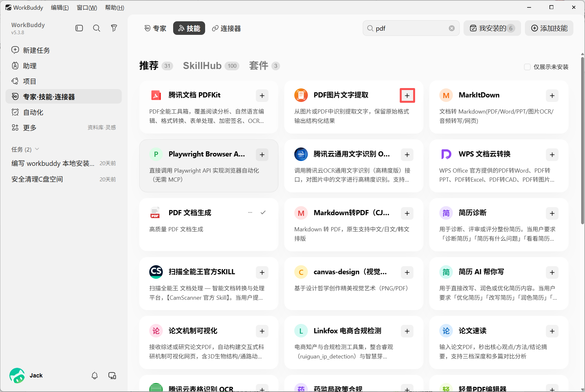This screenshot has height=392, width=585.
Task: Open the MarkItDown skill card title
Action: click(479, 95)
